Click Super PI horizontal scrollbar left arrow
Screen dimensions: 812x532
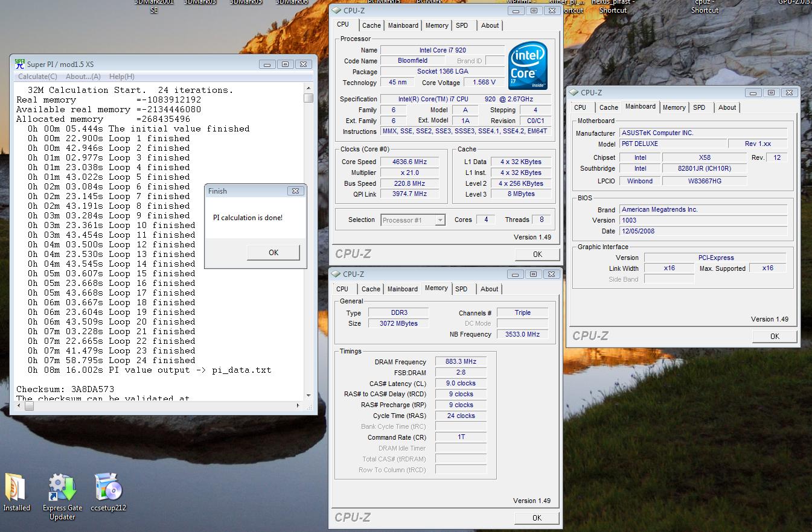(19, 406)
